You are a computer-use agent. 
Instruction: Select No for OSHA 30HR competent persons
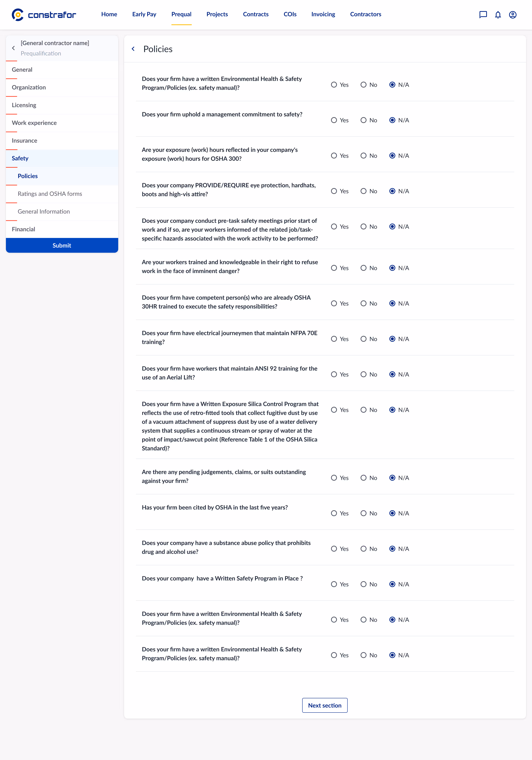[364, 303]
